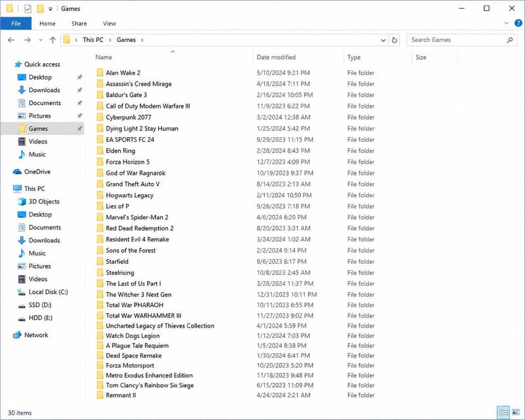Open the View ribbon tab

[x=110, y=24]
